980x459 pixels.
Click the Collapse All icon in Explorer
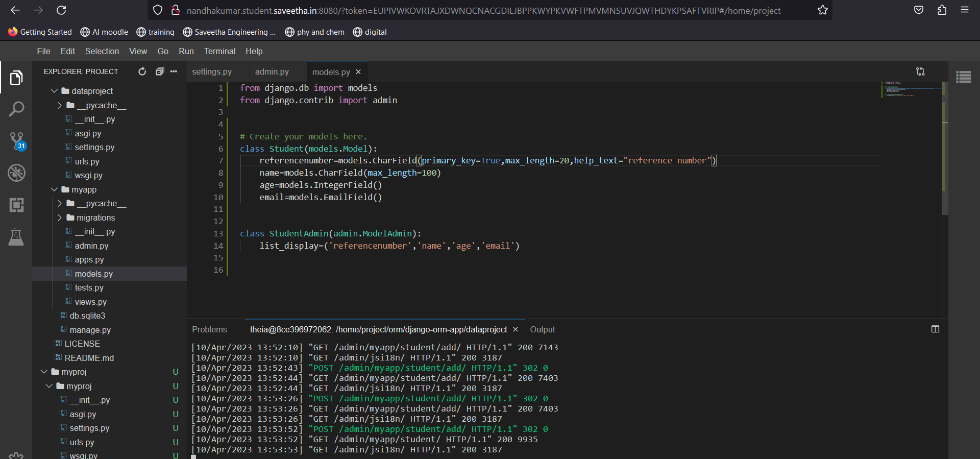pyautogui.click(x=160, y=71)
